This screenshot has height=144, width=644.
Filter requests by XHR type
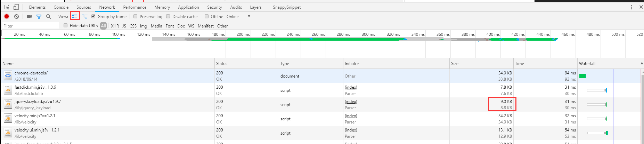[115, 26]
